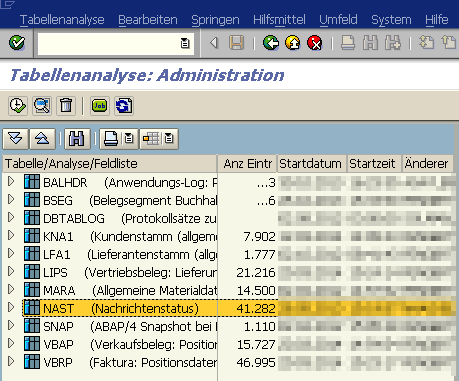Expand the LFA1 tree node
Viewport: 459px width, 381px height.
tap(11, 254)
